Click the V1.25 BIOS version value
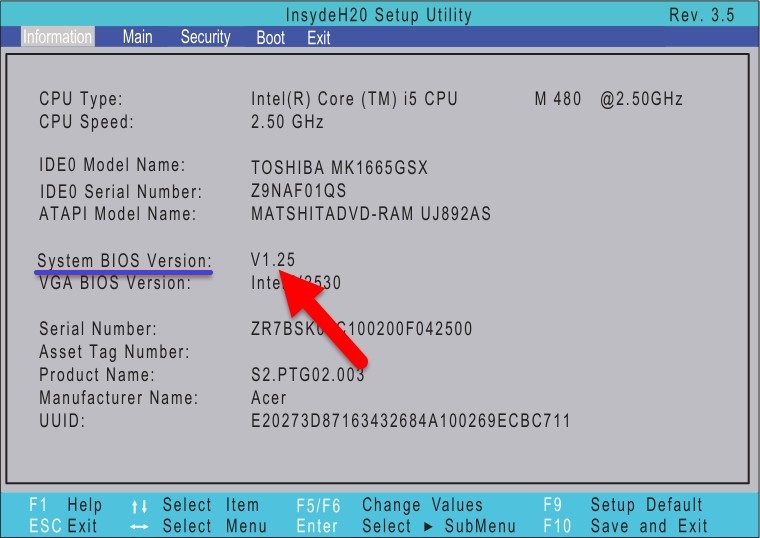This screenshot has width=760, height=538. (x=273, y=260)
